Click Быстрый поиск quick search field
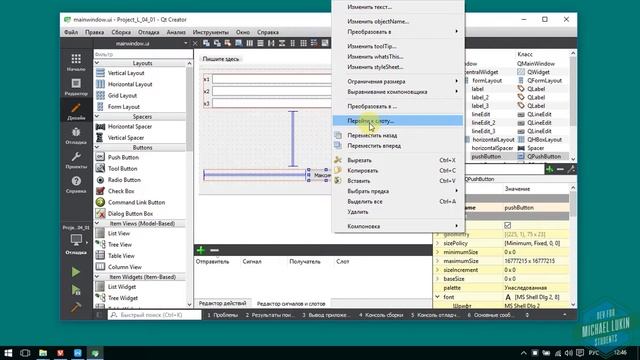Image resolution: width=640 pixels, height=360 pixels. coord(155,315)
